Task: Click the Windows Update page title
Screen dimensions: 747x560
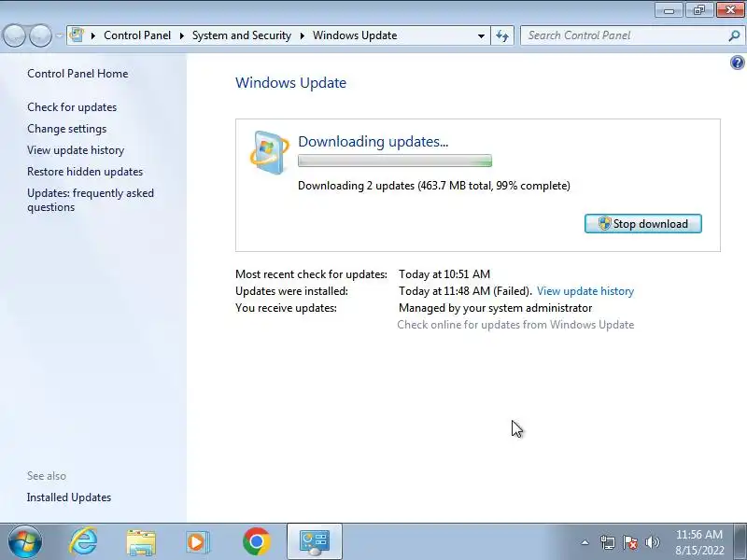Action: pyautogui.click(x=290, y=83)
